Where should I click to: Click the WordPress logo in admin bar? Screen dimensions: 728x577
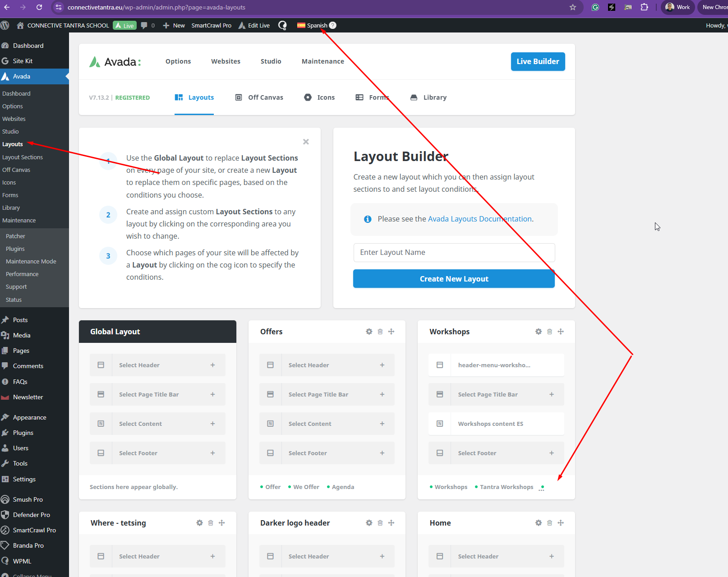[5, 25]
